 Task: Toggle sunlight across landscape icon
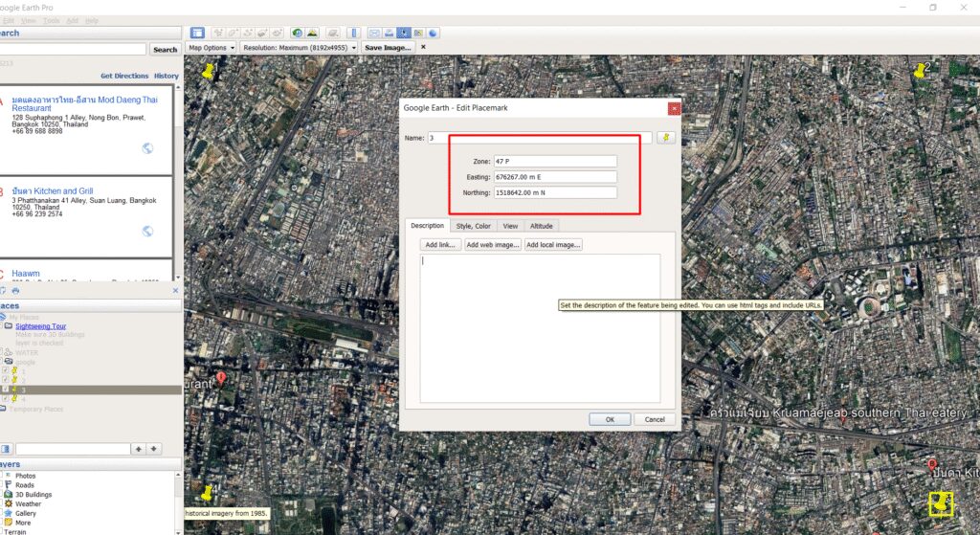pos(313,33)
